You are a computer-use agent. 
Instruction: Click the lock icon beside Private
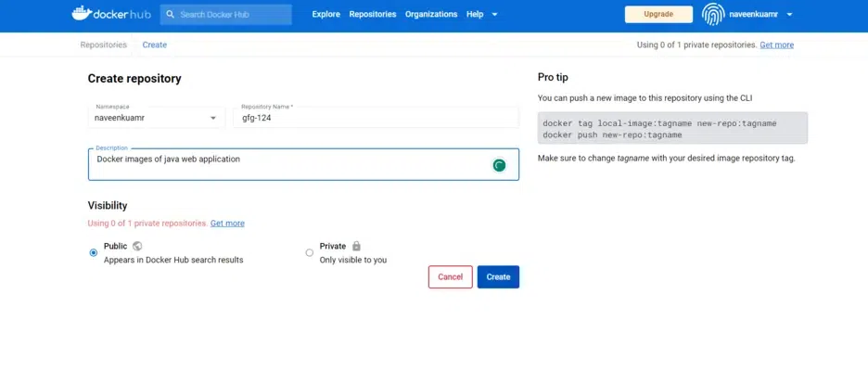coord(356,246)
